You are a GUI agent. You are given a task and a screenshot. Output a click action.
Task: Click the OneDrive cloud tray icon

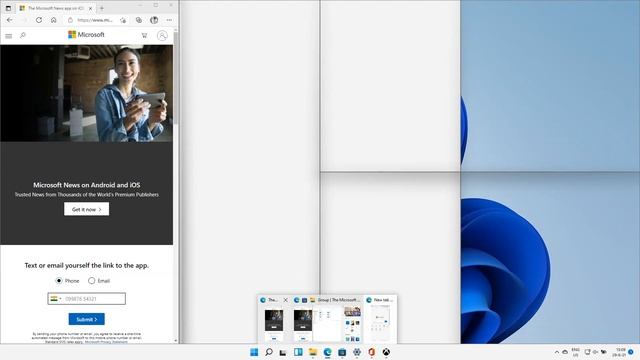[x=565, y=352]
